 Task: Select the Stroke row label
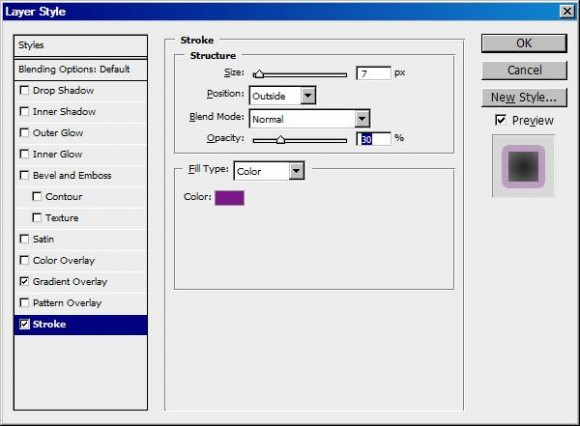(49, 324)
